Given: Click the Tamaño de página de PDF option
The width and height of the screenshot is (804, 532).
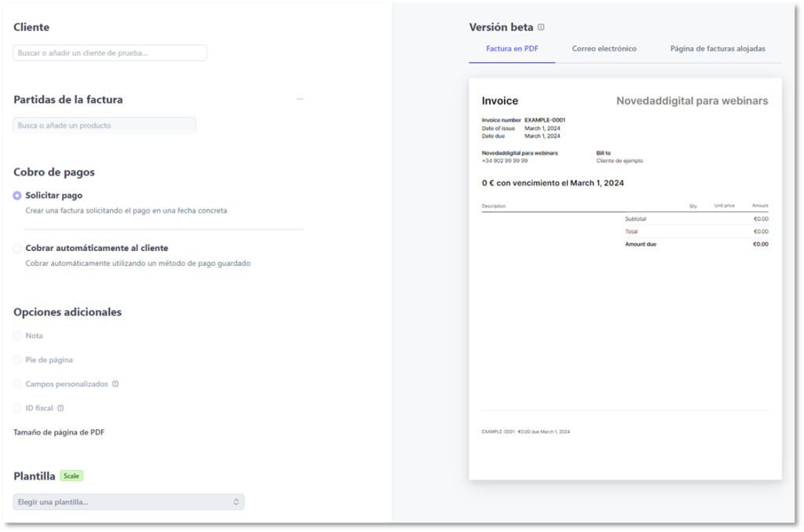Looking at the screenshot, I should [59, 432].
